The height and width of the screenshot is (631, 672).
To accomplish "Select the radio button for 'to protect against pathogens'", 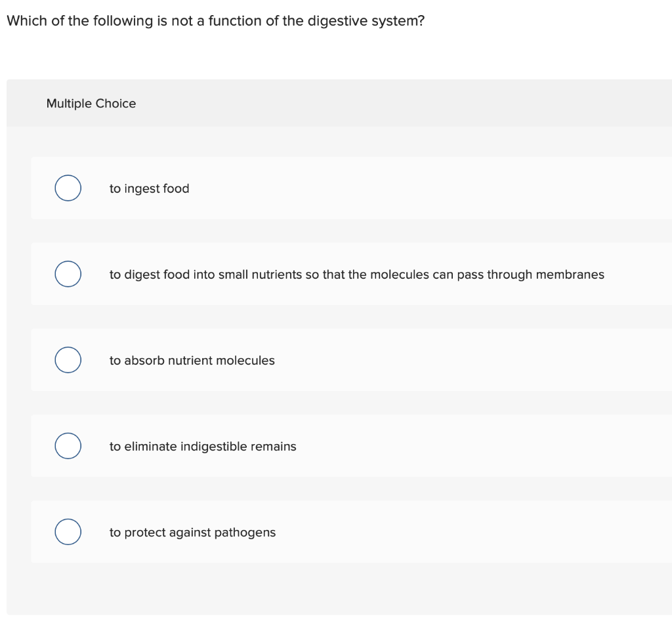I will point(68,531).
